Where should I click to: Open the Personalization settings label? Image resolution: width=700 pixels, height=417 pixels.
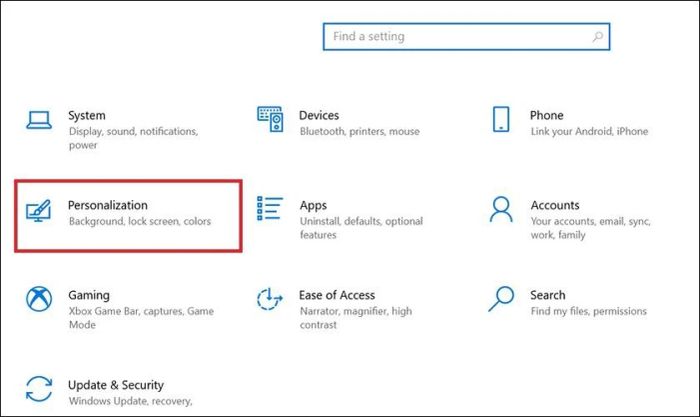point(108,205)
